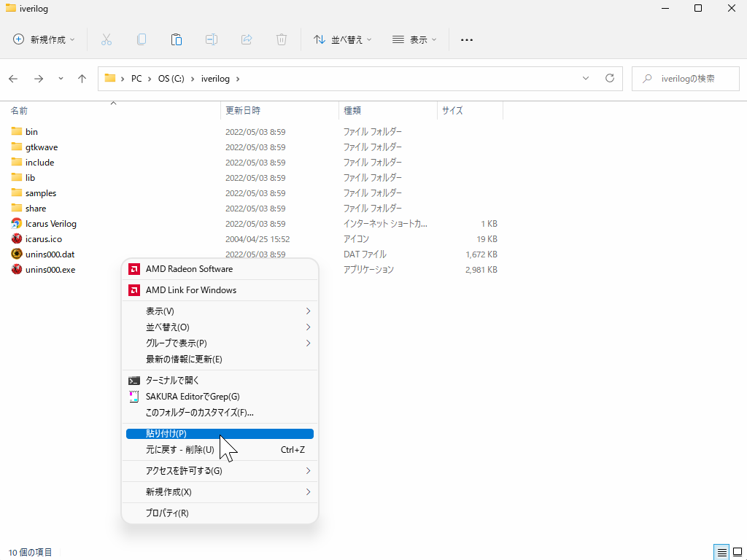Click OS (C:) in the address breadcrumb
The height and width of the screenshot is (560, 747).
pos(171,79)
